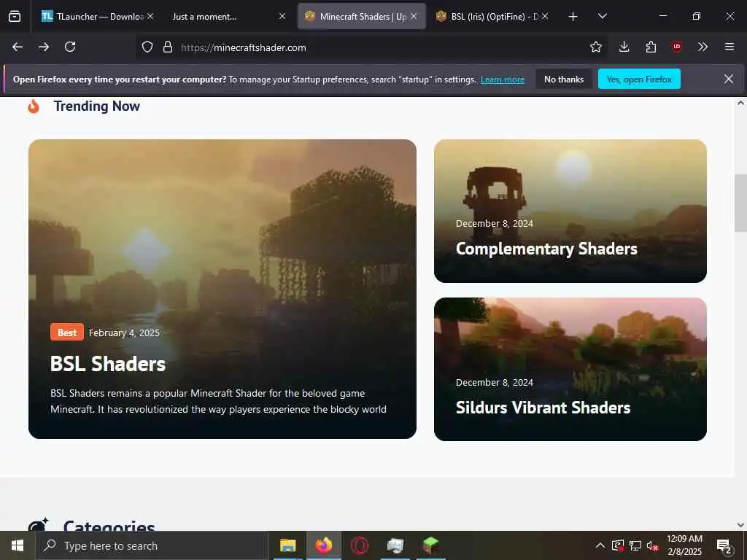Click December 8, 2024 on Complementary card
This screenshot has height=560, width=747.
tap(495, 223)
